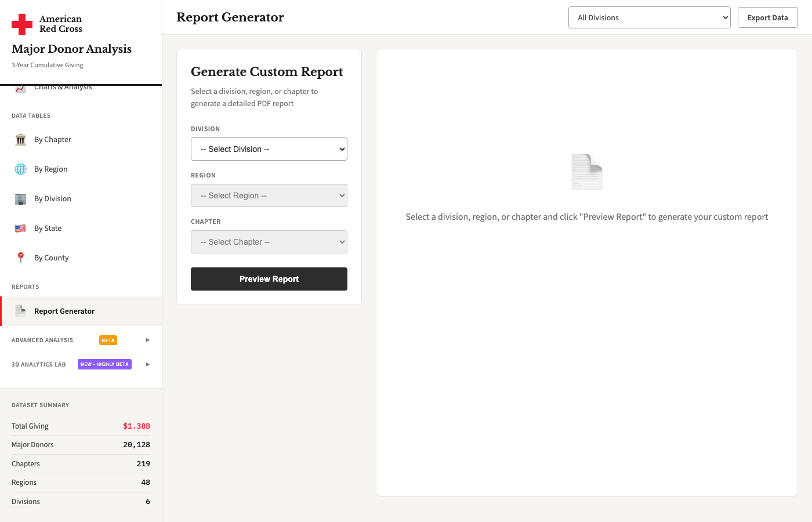
Task: Select the Report Generator menu item
Action: coord(81,311)
